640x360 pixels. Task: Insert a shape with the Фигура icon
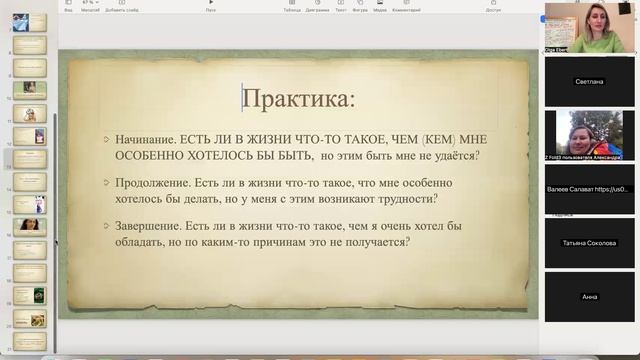point(360,6)
